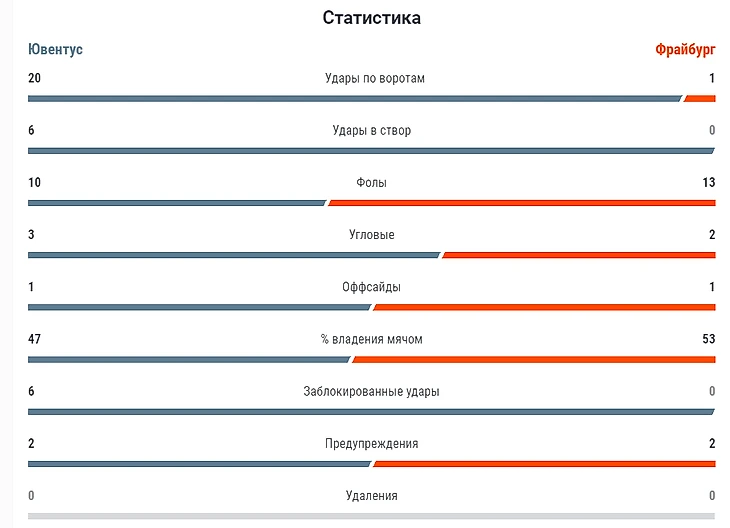
Task: Click the Удары по воротам label
Action: pos(375,78)
